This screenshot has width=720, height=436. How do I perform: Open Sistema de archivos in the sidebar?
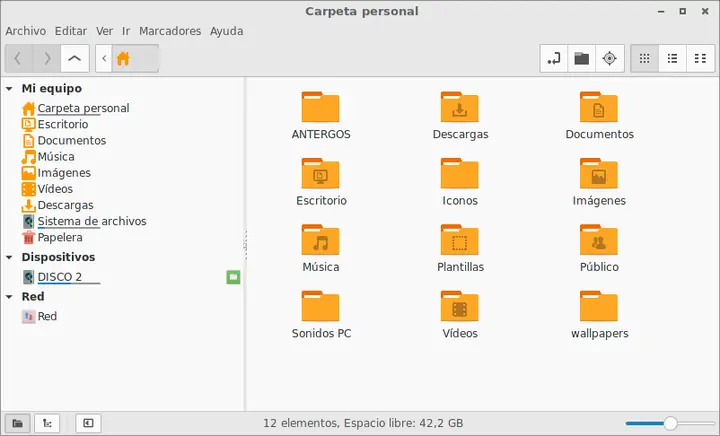click(x=84, y=221)
